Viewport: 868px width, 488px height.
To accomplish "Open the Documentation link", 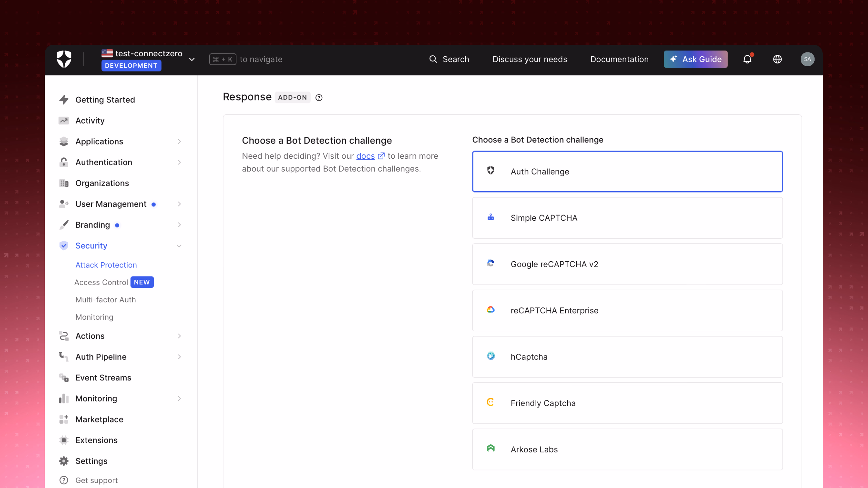I will 619,59.
